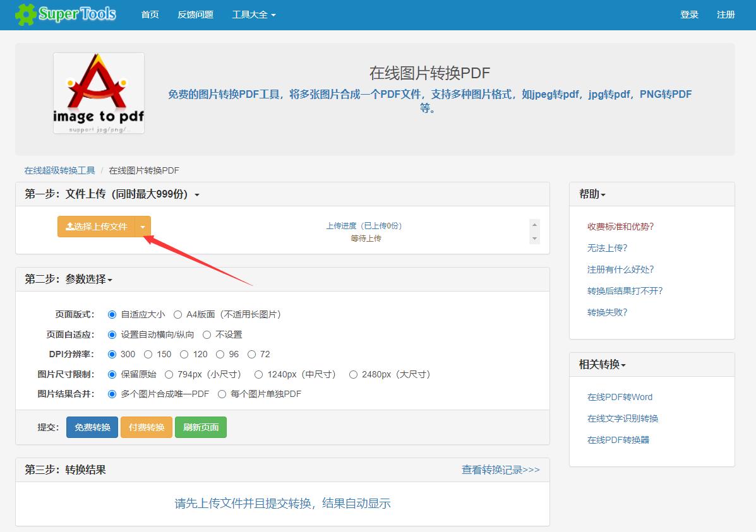The height and width of the screenshot is (532, 756).
Task: Open the caret next to 选择上传文件
Action: (x=143, y=227)
